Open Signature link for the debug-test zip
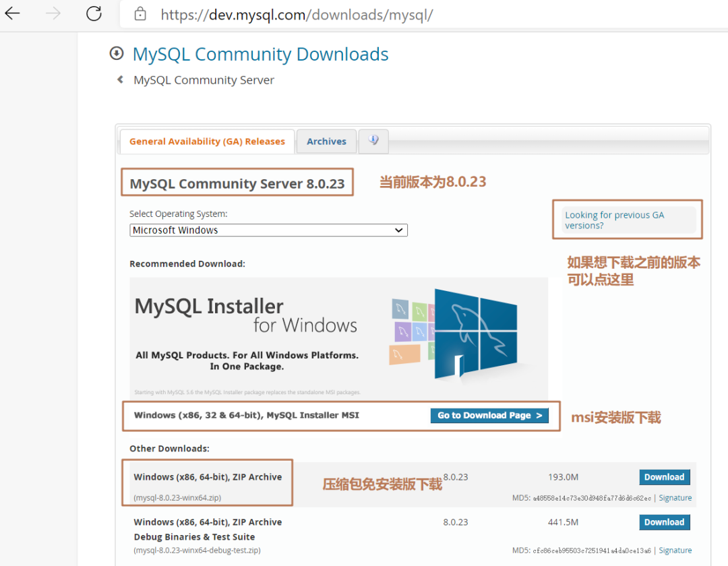728x566 pixels. (675, 551)
